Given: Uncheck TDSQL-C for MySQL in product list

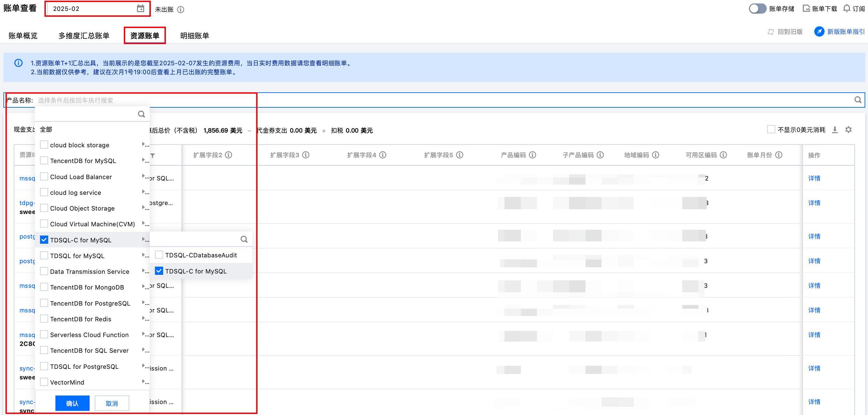Looking at the screenshot, I should pos(44,240).
